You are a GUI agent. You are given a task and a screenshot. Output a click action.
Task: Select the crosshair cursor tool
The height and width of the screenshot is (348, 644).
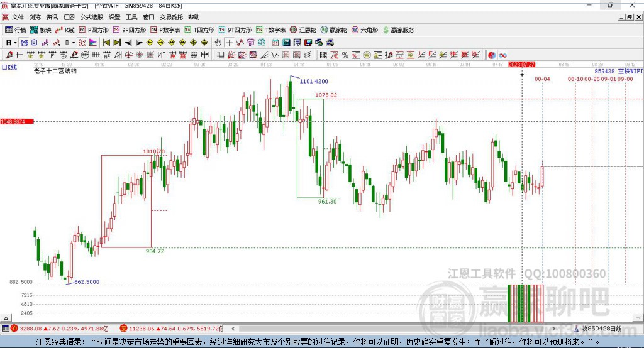click(x=229, y=43)
